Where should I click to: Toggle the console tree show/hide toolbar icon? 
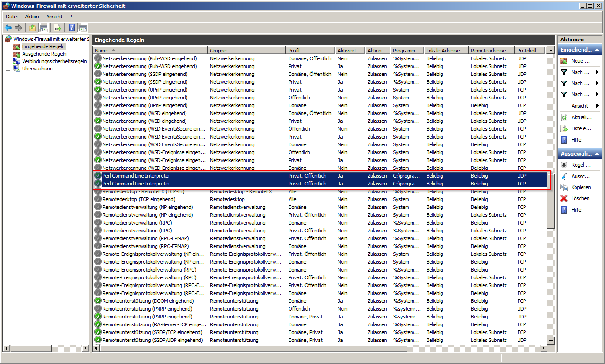click(x=43, y=28)
